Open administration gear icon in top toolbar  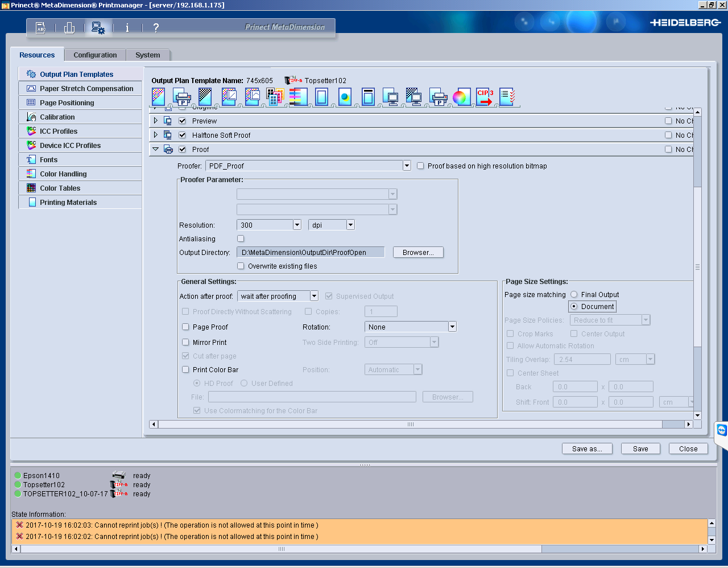coord(98,28)
